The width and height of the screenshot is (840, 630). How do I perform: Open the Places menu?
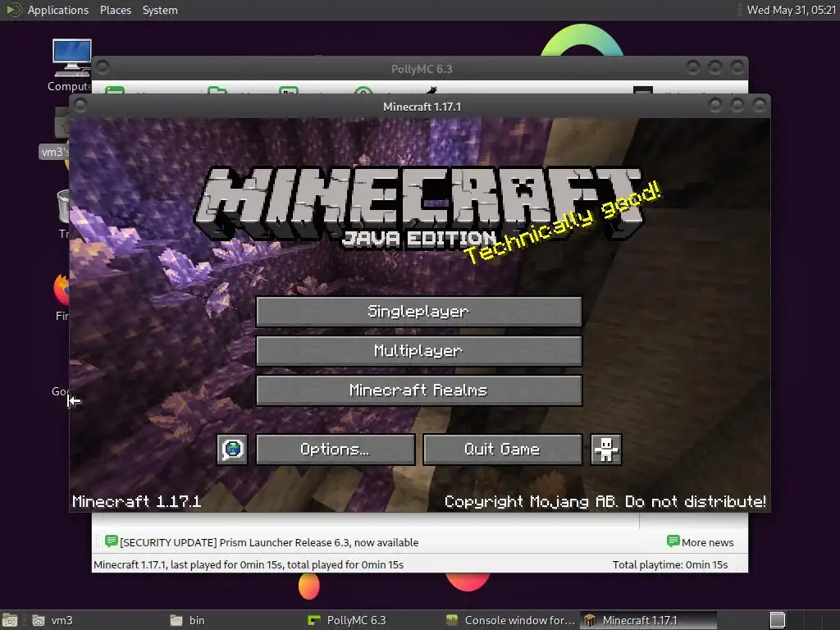tap(115, 10)
